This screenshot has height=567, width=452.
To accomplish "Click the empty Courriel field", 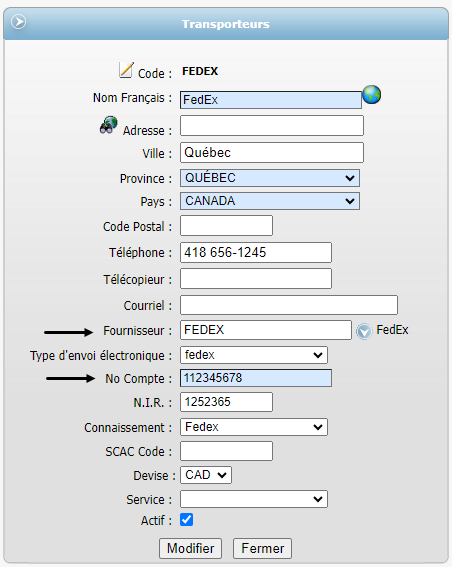I will [289, 305].
